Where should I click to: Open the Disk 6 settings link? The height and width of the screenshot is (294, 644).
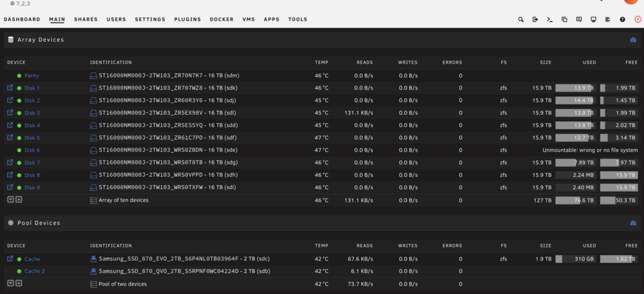(x=32, y=150)
